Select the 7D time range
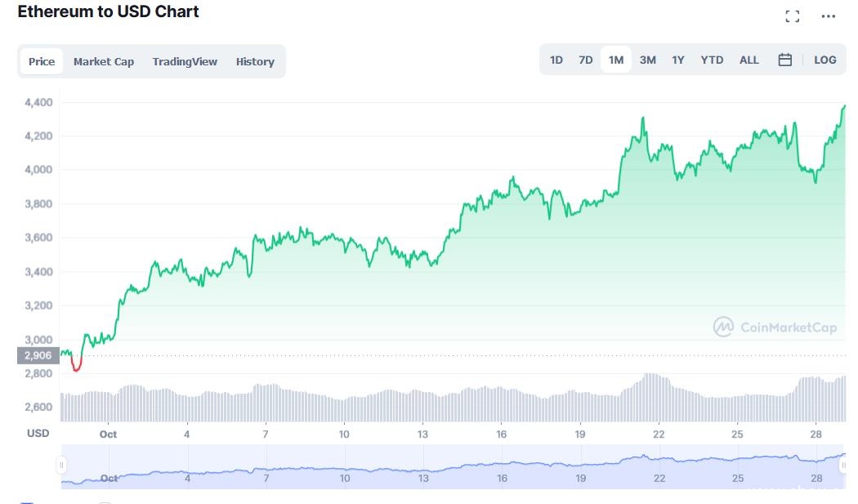 tap(586, 60)
